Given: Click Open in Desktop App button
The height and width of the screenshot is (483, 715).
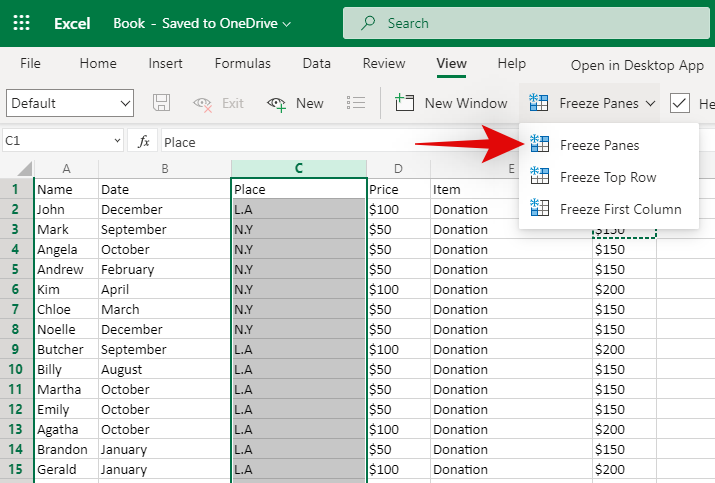Looking at the screenshot, I should click(x=637, y=65).
